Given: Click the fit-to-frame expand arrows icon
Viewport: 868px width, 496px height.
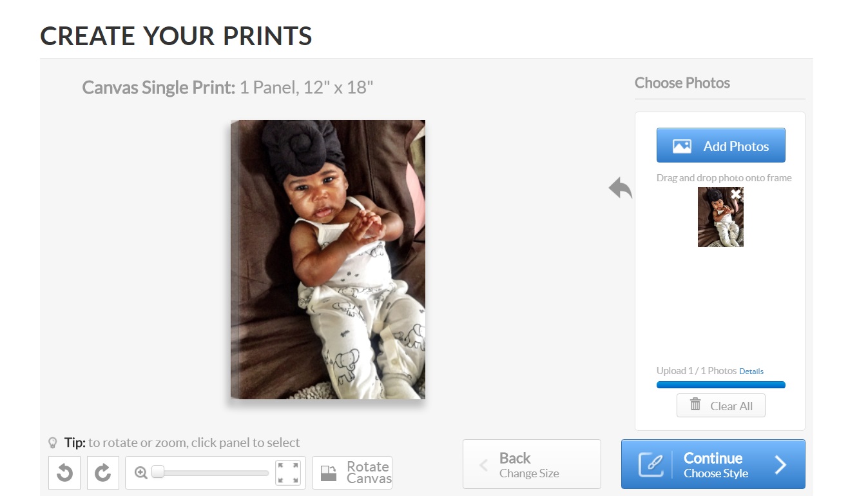Looking at the screenshot, I should (288, 473).
